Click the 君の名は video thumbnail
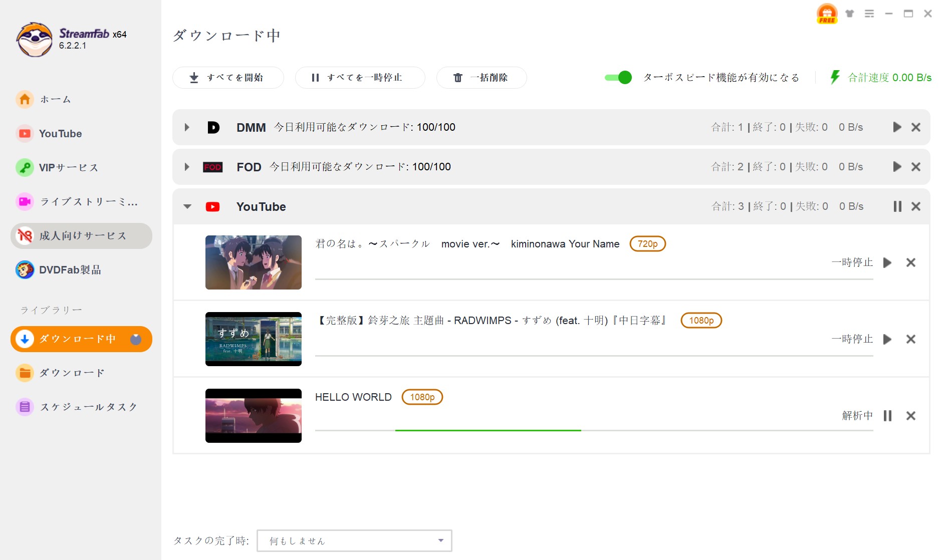943x560 pixels. pos(254,262)
